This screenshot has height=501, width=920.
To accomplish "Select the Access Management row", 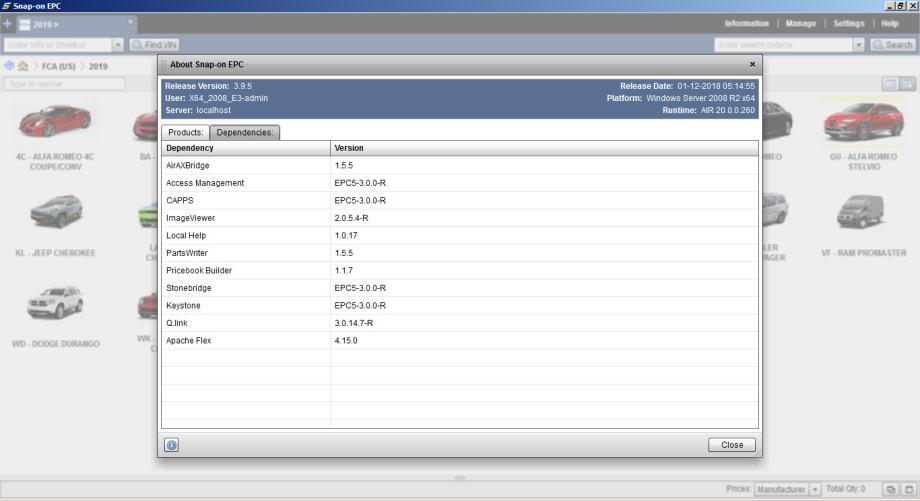I will [460, 183].
